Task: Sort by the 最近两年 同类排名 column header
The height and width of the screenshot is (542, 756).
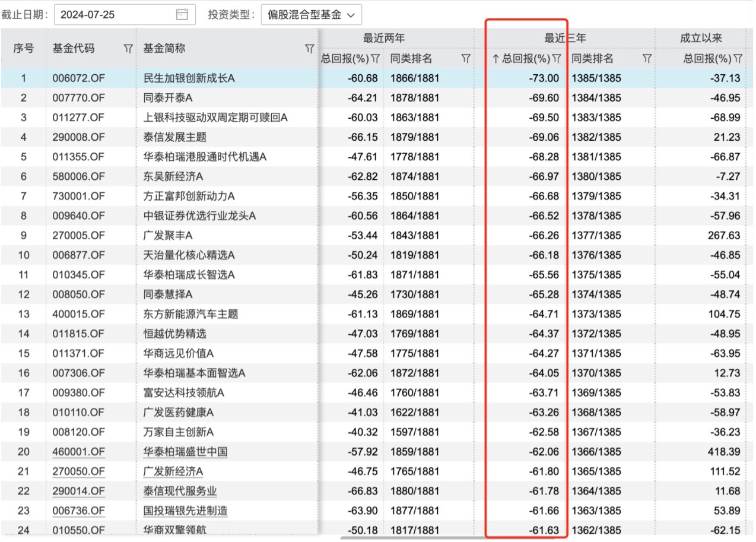Action: click(411, 59)
